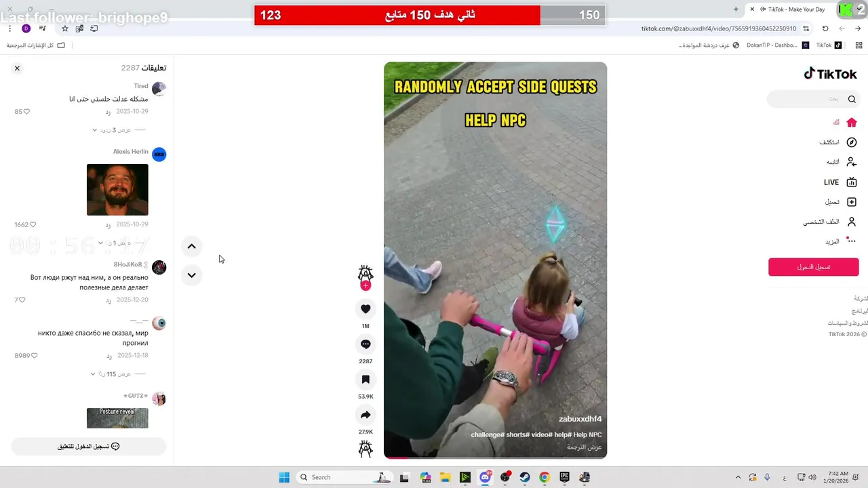Open the Posture reveal comment image
Image resolution: width=868 pixels, height=488 pixels.
pos(117,418)
